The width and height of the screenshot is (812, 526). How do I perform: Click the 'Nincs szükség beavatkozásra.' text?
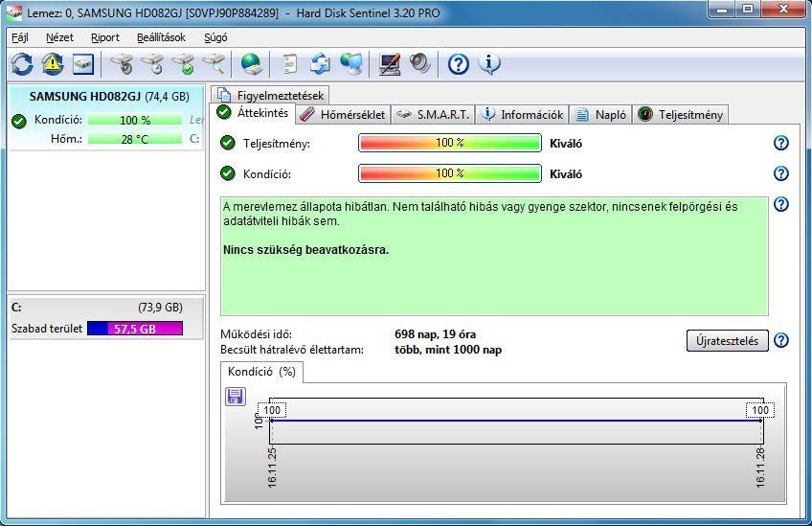305,250
